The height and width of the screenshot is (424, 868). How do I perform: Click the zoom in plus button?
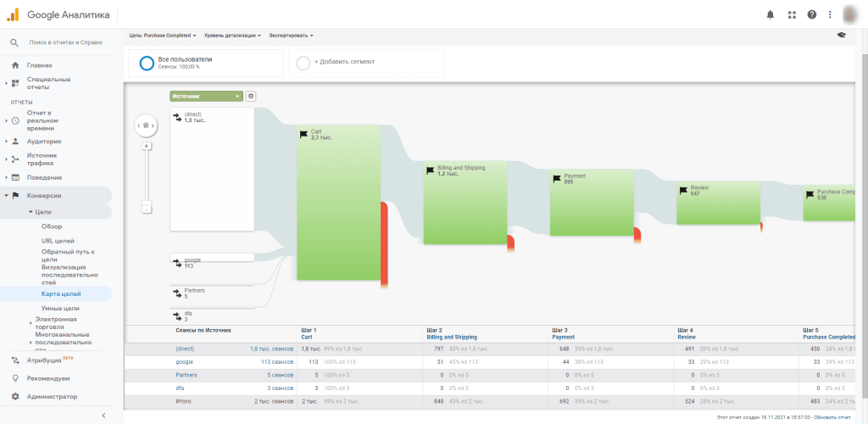tap(147, 146)
